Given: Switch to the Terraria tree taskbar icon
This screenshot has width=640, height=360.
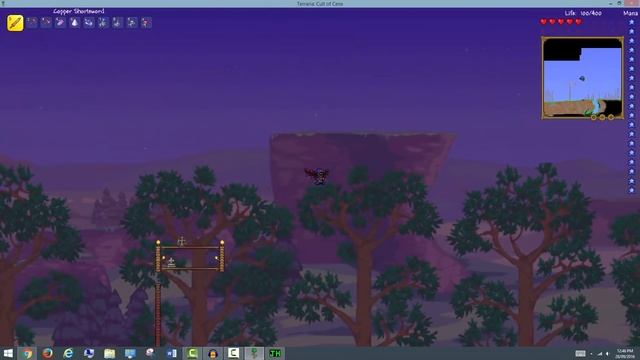Looking at the screenshot, I should coord(254,353).
